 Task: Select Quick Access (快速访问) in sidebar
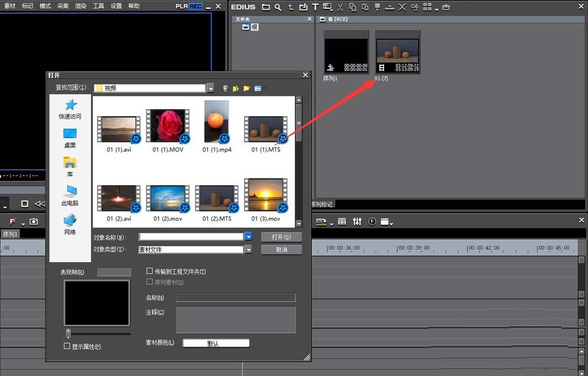pyautogui.click(x=70, y=109)
